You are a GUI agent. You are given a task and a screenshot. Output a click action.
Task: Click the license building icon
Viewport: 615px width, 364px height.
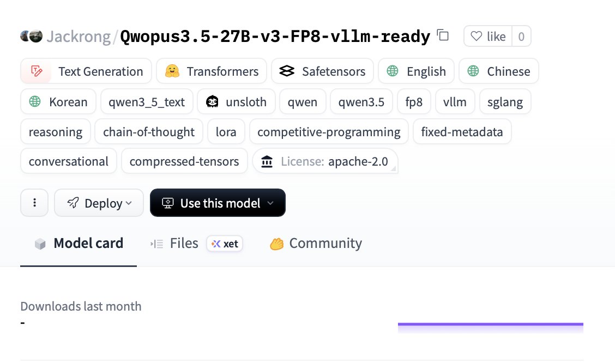267,161
